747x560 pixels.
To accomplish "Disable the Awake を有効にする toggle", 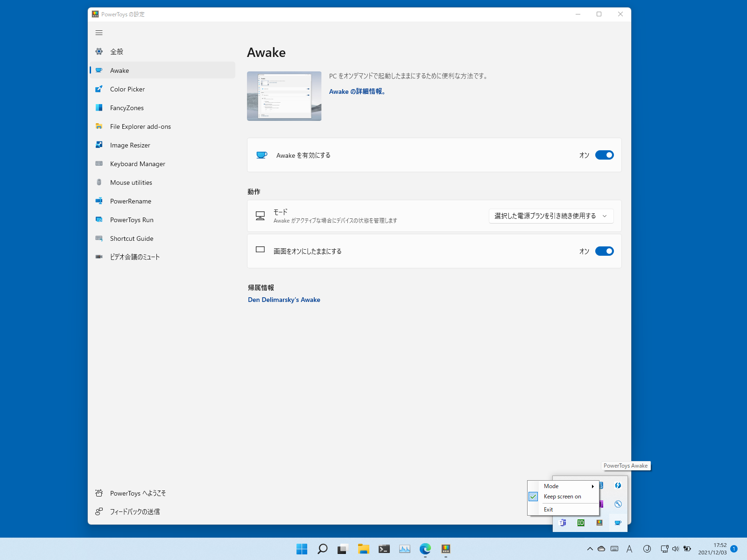I will click(604, 155).
